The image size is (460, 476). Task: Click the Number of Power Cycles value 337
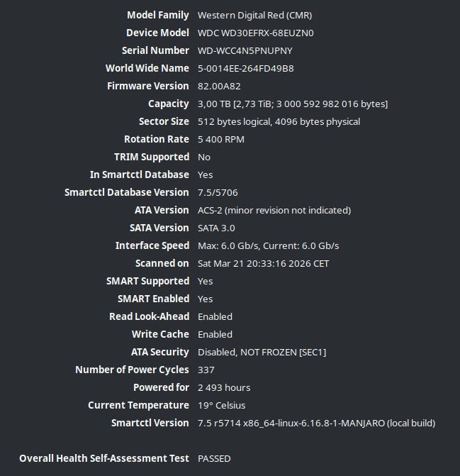(x=206, y=370)
